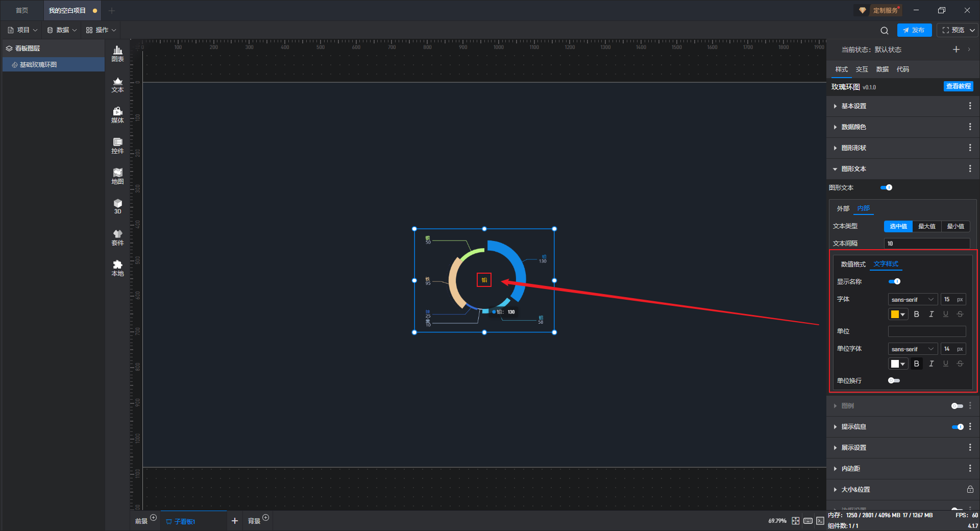
Task: Apply bold to the 单位字体 unit font
Action: [x=917, y=364]
